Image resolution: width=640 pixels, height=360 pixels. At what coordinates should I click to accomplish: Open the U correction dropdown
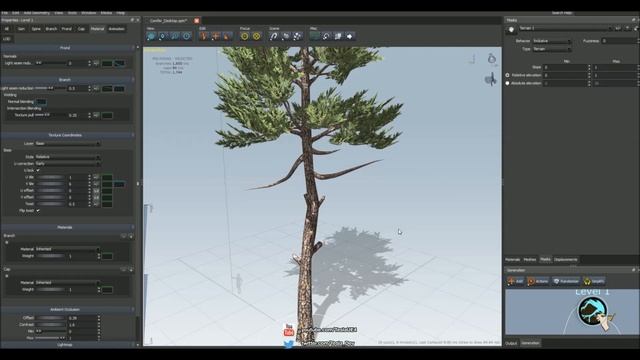67,164
